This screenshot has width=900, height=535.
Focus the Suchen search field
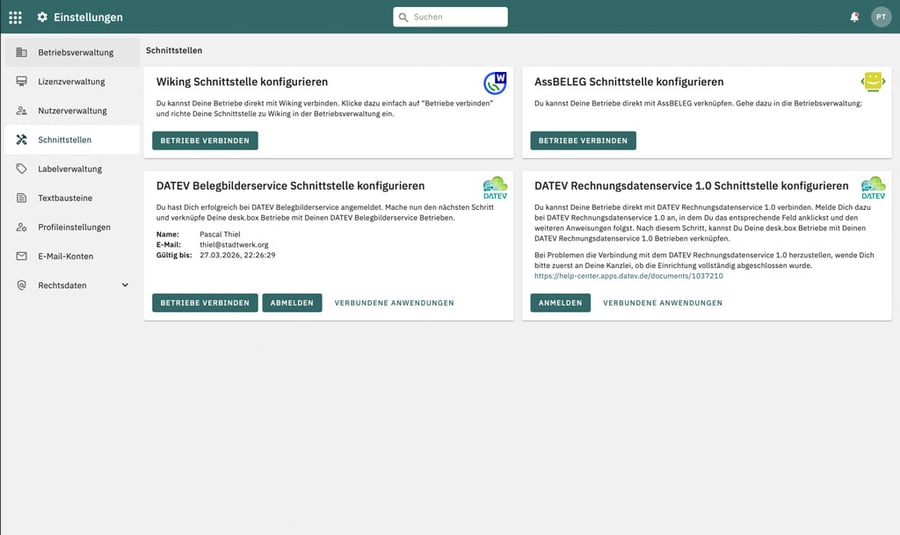[x=451, y=17]
